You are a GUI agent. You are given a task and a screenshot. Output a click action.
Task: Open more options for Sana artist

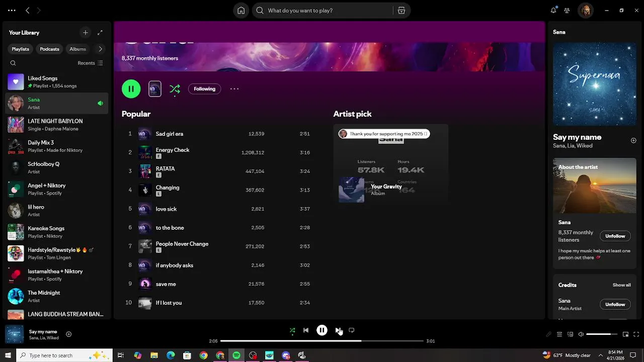(234, 89)
